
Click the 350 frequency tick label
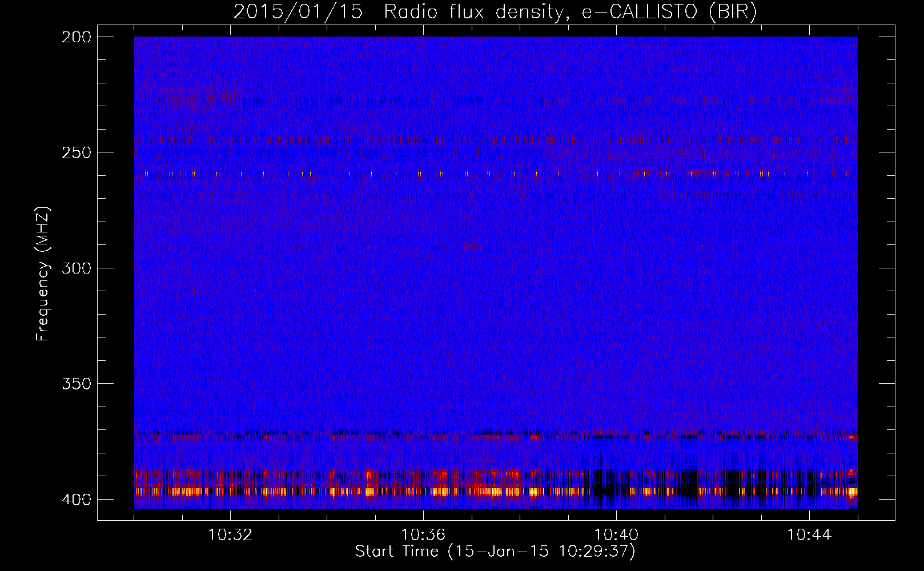point(77,384)
